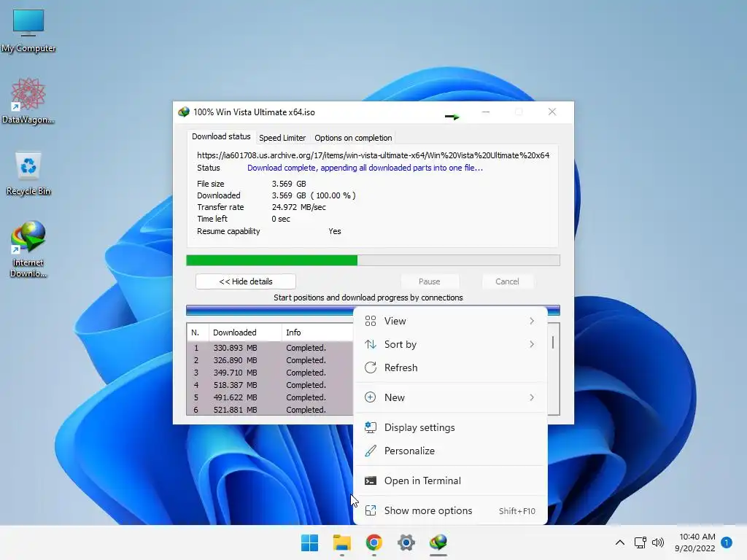Click the N. column header
The image size is (747, 560).
click(x=198, y=332)
